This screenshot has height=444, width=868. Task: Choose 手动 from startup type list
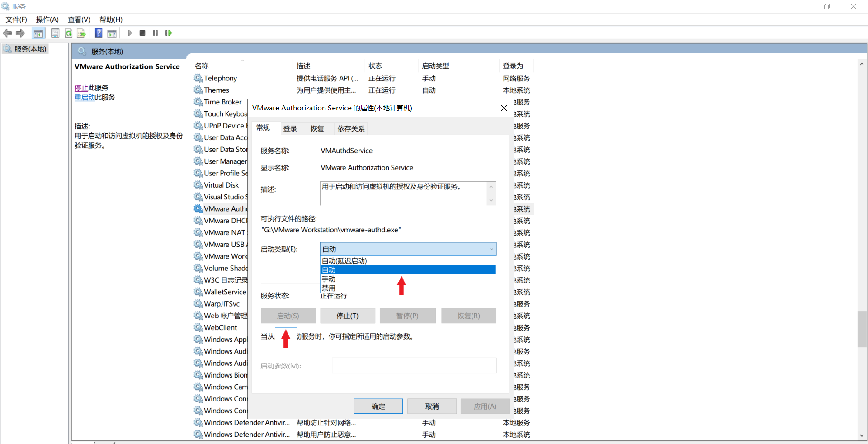coord(408,279)
